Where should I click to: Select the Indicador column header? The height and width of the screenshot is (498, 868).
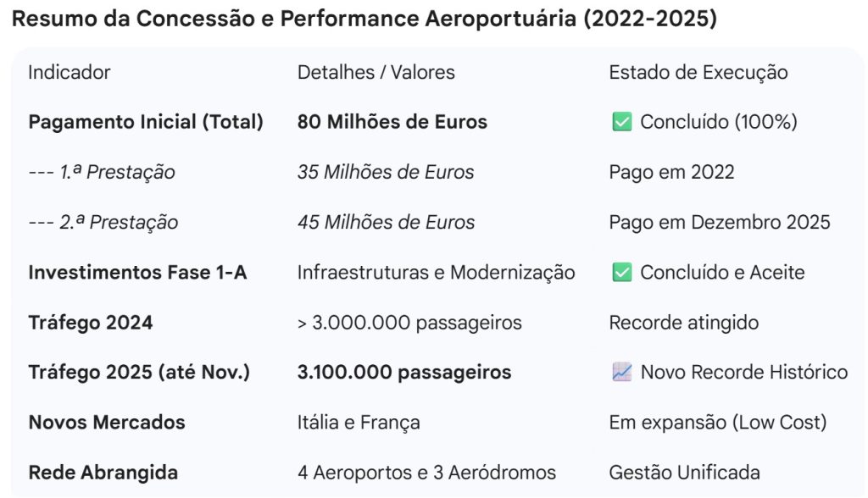pos(70,72)
